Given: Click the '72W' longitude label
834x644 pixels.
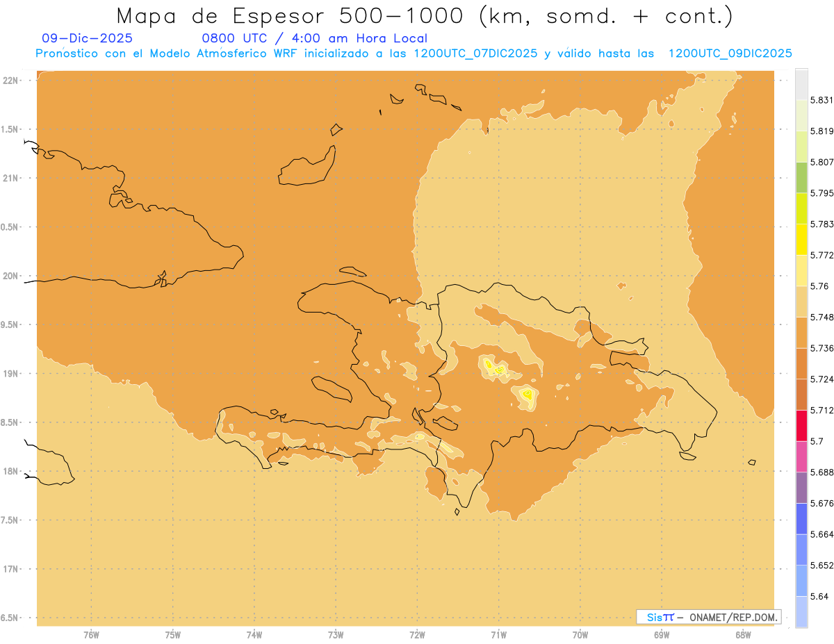Looking at the screenshot, I should pos(417,635).
